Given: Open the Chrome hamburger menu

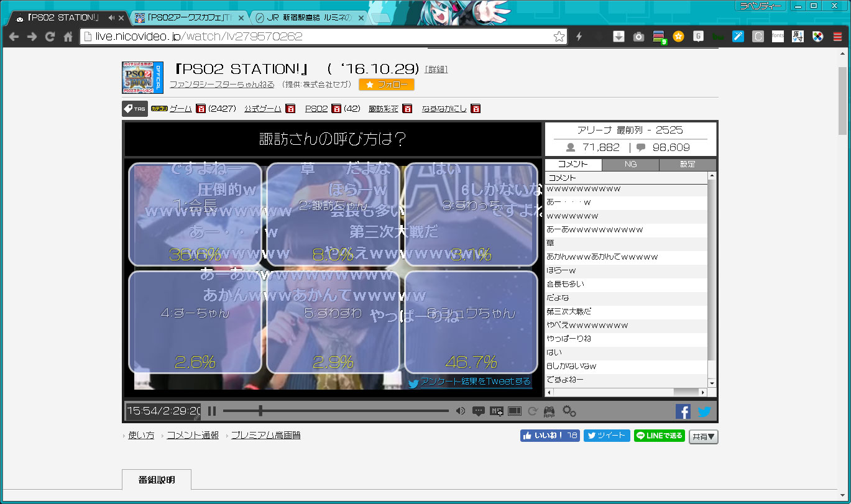Looking at the screenshot, I should [837, 37].
